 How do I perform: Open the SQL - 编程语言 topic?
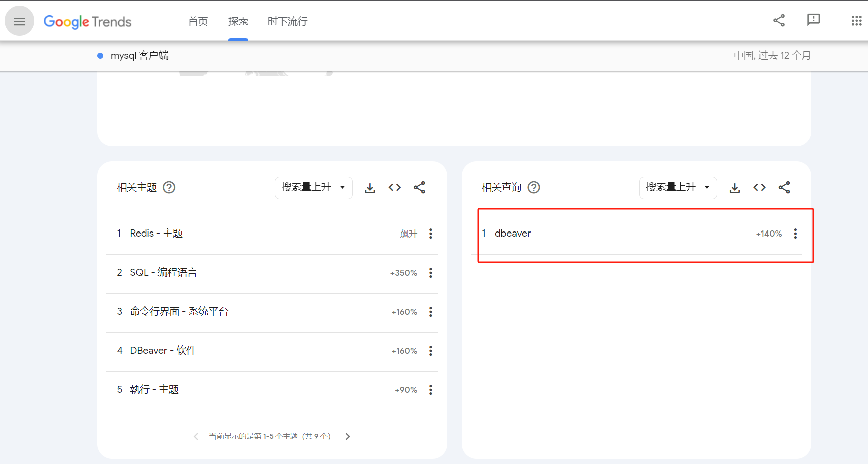pos(163,273)
